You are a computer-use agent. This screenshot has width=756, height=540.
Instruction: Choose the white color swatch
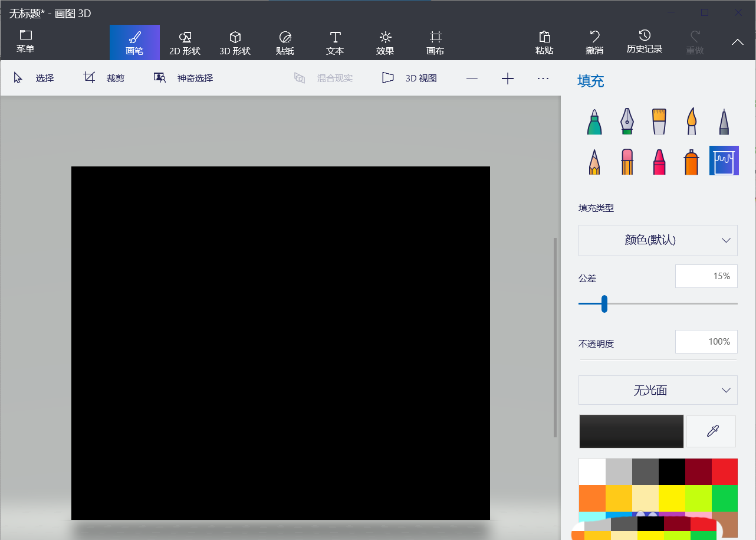pos(592,472)
